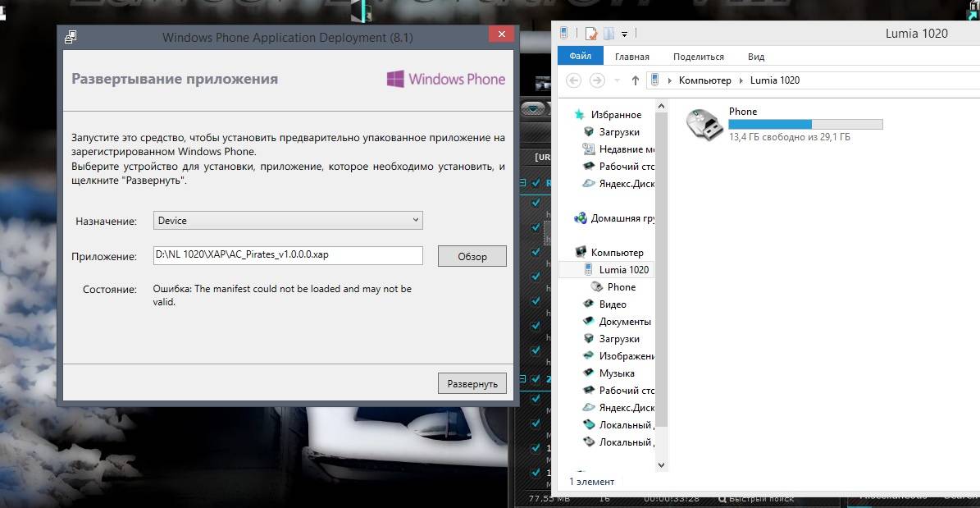Open the recent locations dropdown arrow
The image size is (980, 508).
(x=618, y=80)
